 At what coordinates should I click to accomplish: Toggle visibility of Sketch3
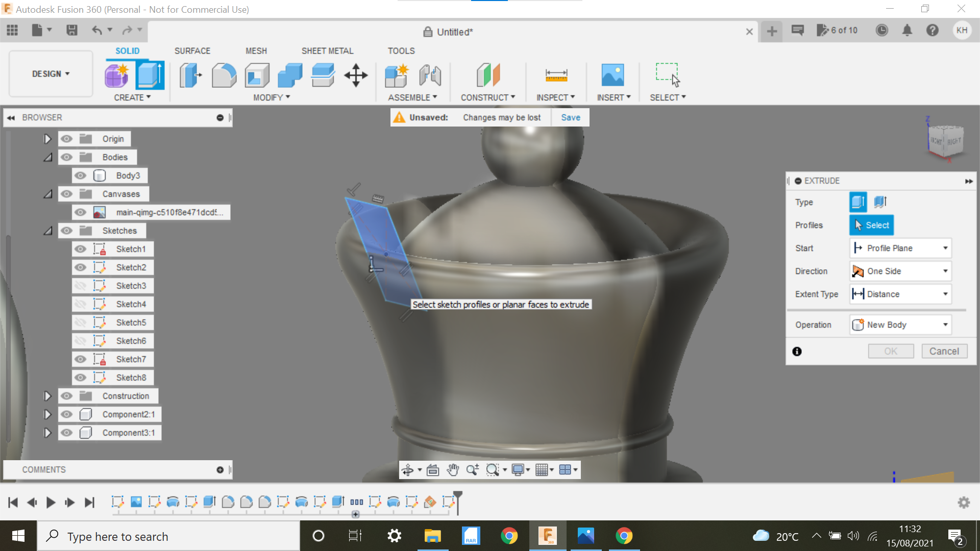(x=80, y=286)
